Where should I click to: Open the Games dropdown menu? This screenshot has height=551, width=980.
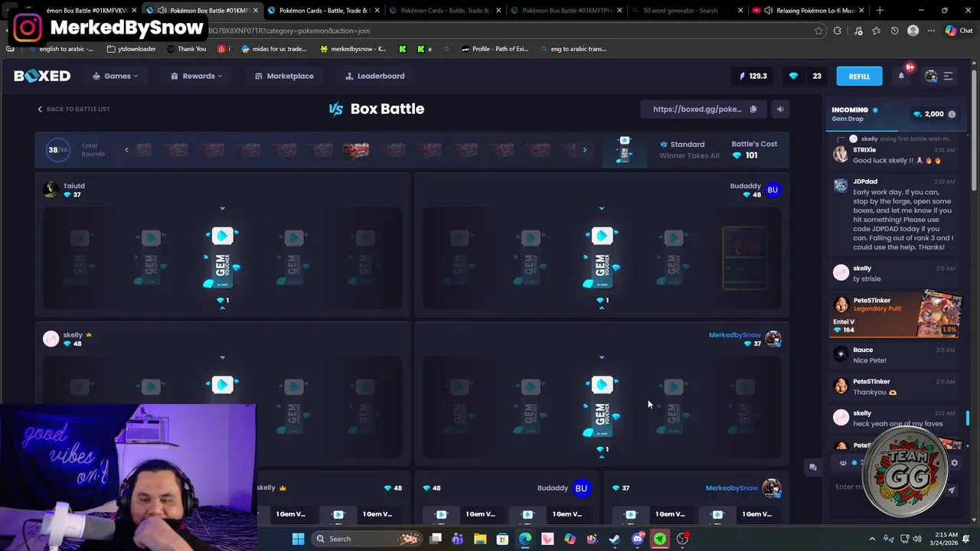coord(116,76)
